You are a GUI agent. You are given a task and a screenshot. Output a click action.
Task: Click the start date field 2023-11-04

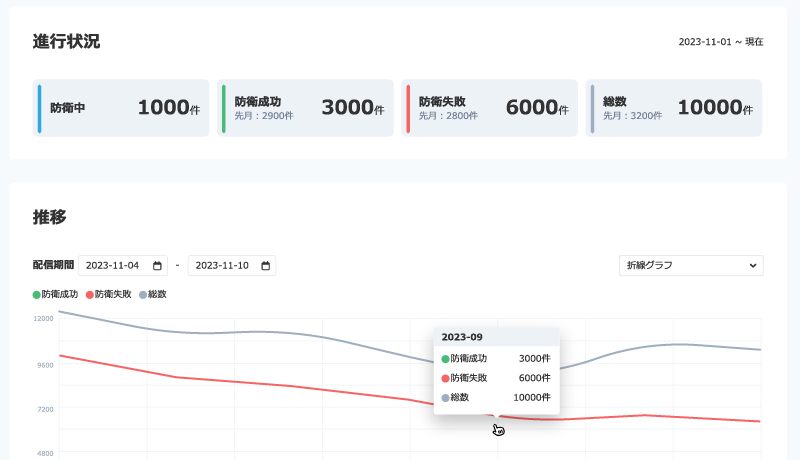coord(122,265)
